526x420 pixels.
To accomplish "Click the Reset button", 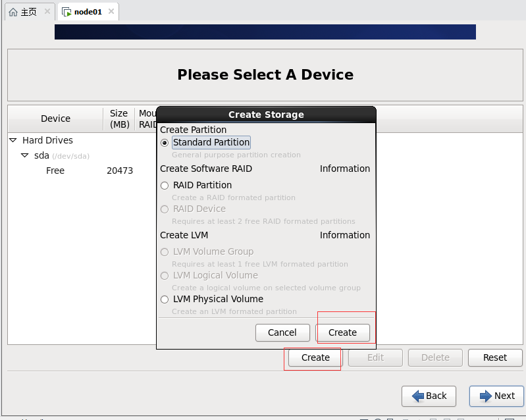I will [x=495, y=357].
